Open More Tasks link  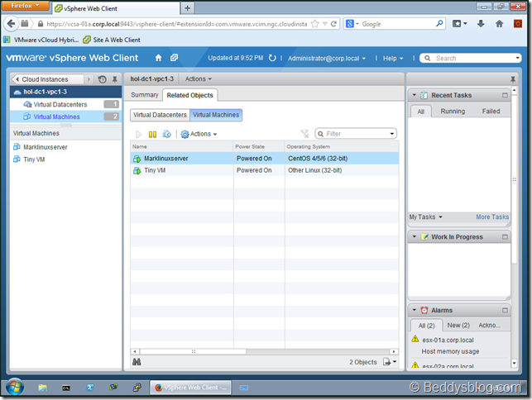(x=492, y=217)
